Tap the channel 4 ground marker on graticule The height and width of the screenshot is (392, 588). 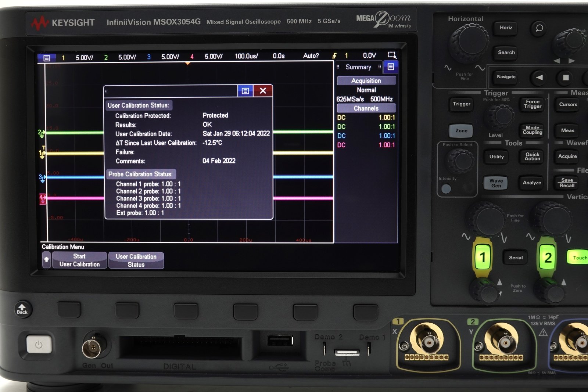pyautogui.click(x=43, y=199)
